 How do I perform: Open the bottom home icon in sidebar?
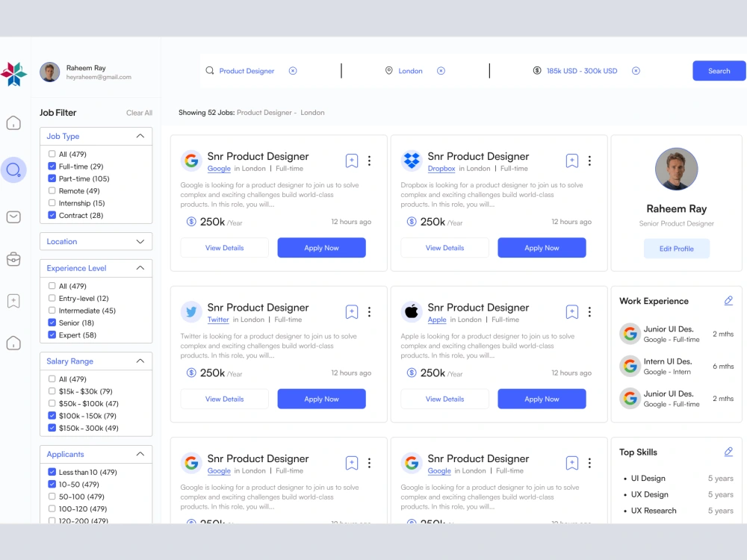(13, 343)
